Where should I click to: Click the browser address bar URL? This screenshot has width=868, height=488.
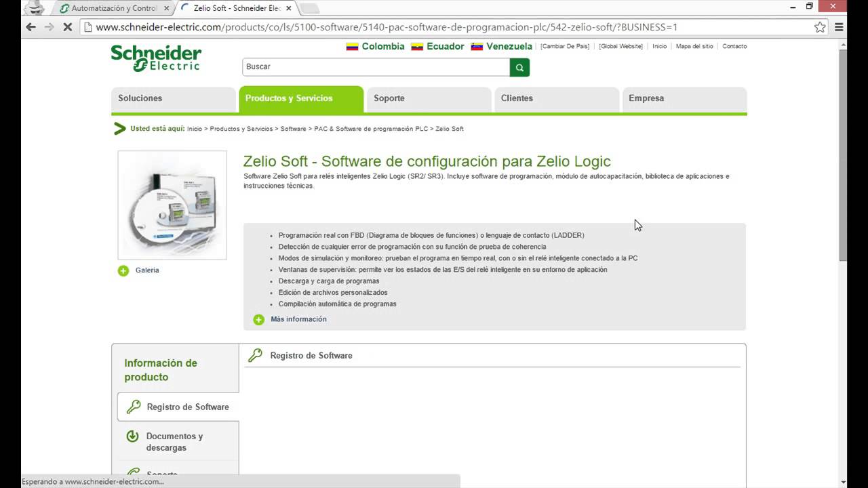click(387, 27)
